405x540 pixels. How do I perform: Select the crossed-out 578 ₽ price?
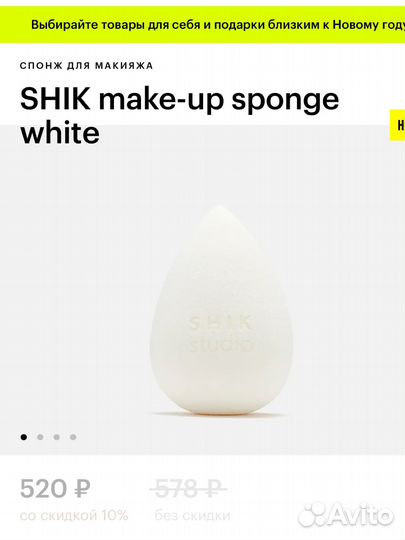tap(188, 489)
